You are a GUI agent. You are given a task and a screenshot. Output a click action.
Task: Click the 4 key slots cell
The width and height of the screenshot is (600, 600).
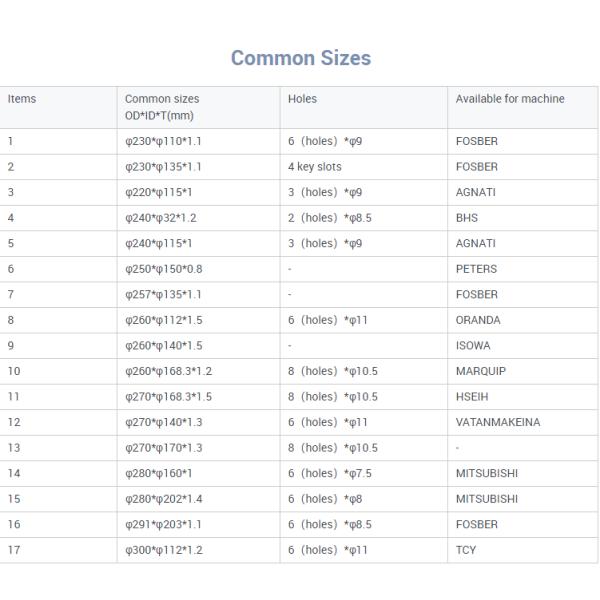coord(314,167)
